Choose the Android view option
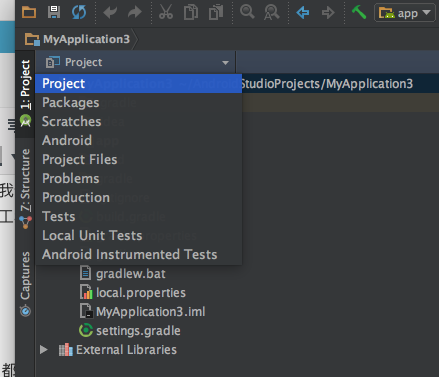 pyautogui.click(x=138, y=140)
